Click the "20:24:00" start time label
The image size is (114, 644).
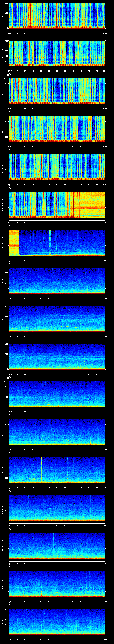point(9,412)
